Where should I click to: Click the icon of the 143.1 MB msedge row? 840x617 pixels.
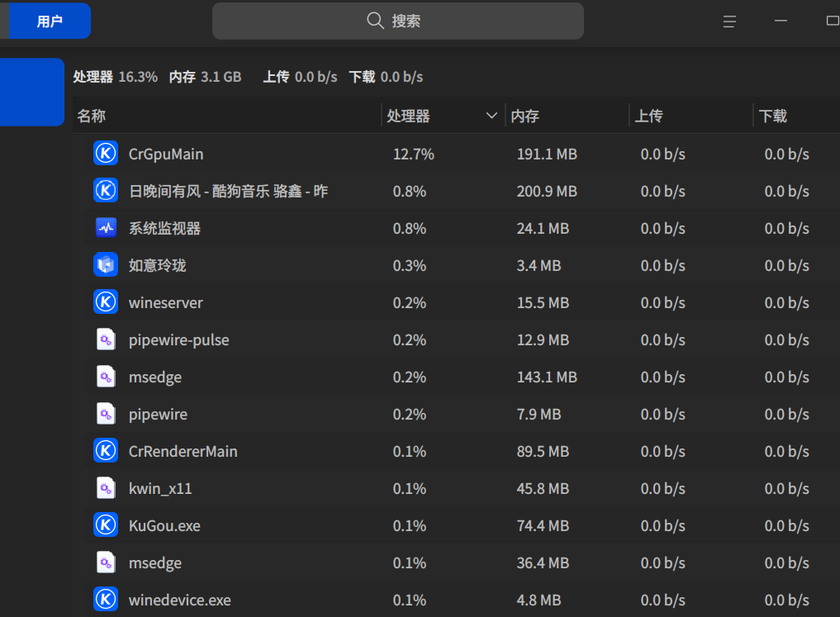tap(106, 377)
